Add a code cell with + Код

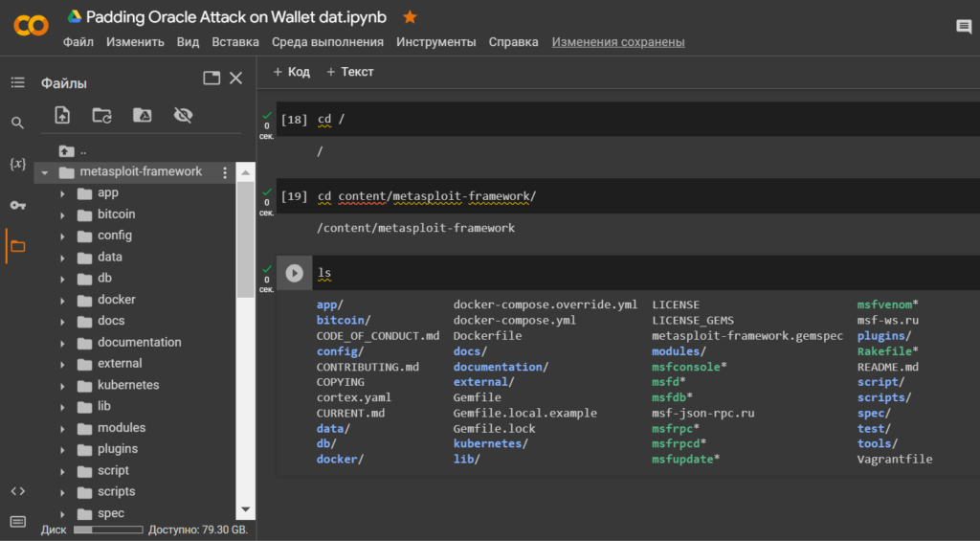291,72
